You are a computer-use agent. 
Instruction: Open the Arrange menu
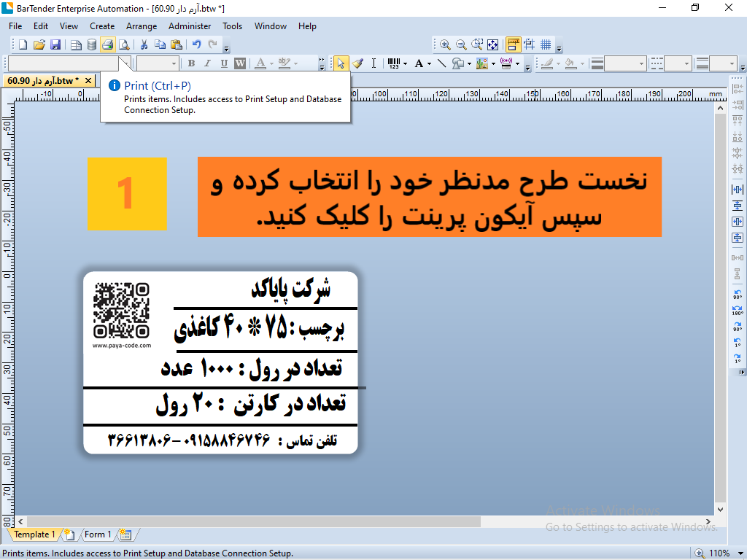pyautogui.click(x=142, y=26)
